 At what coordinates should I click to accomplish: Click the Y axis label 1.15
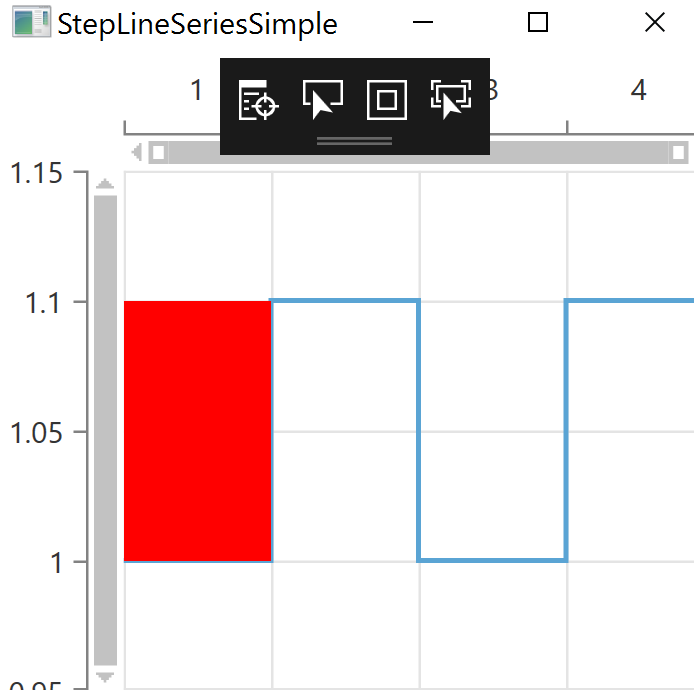pyautogui.click(x=44, y=174)
